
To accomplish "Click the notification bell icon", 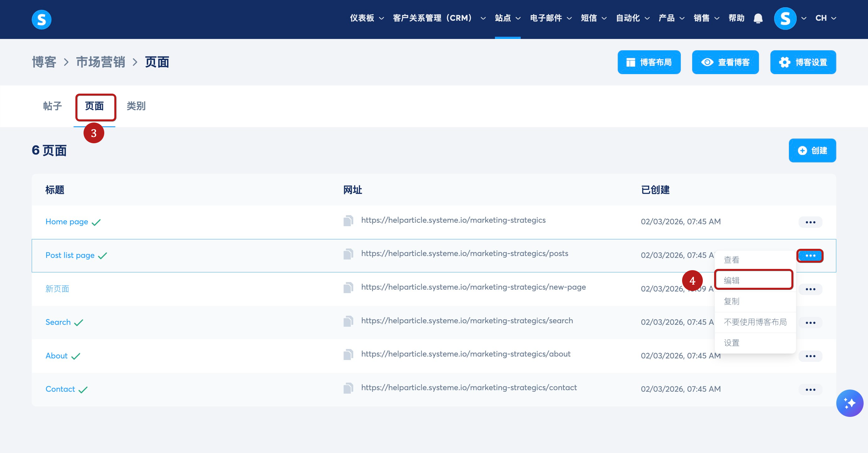I will tap(758, 18).
